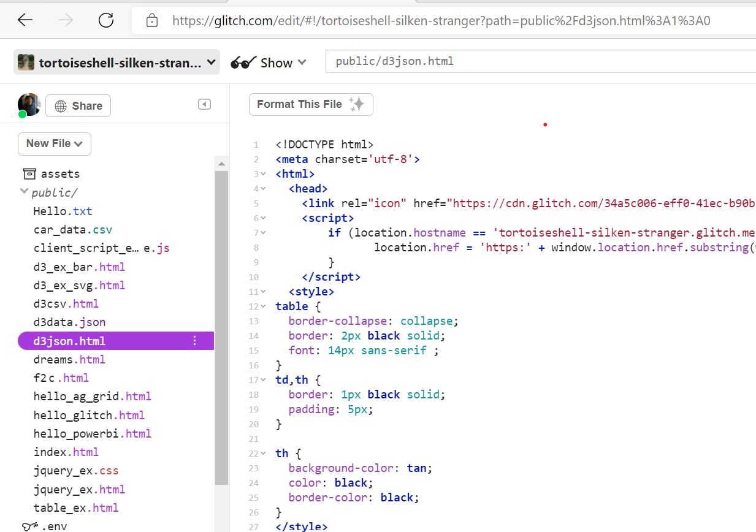The image size is (756, 532).
Task: Fold the if statement on line 7
Action: [x=264, y=233]
